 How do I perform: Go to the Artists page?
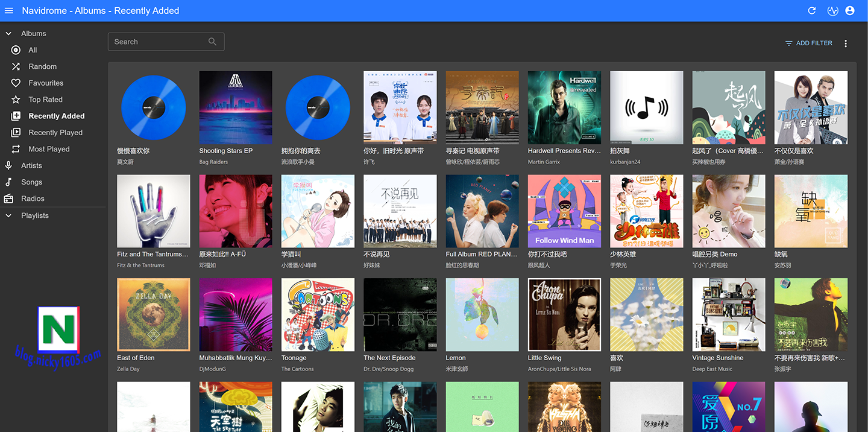[31, 165]
